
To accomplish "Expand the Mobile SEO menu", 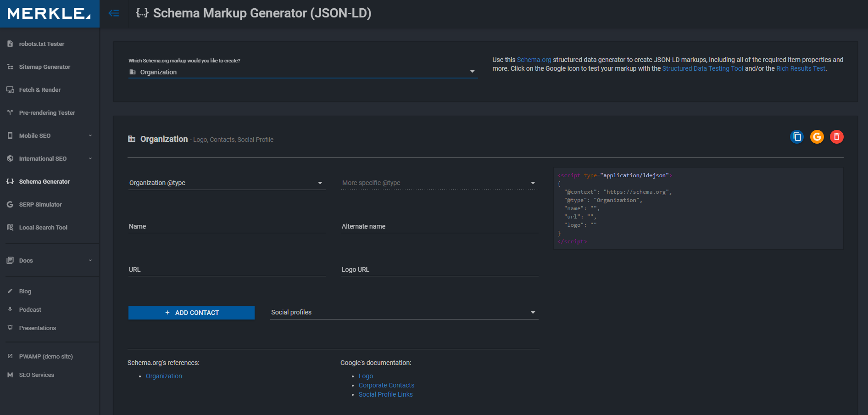I will [x=50, y=135].
